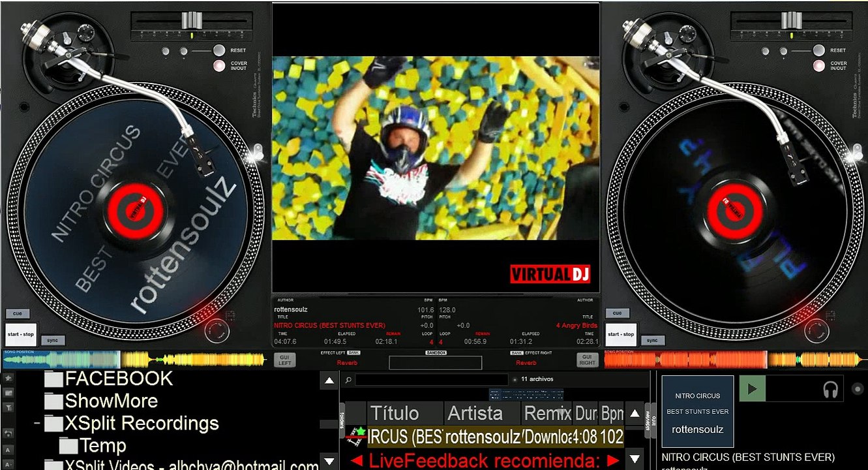Click the right deck pitch fader handle
Screen dimensions: 868x470
tap(791, 20)
